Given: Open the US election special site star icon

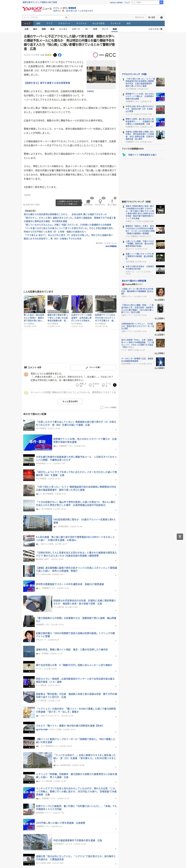Looking at the screenshot, I should [124, 155].
